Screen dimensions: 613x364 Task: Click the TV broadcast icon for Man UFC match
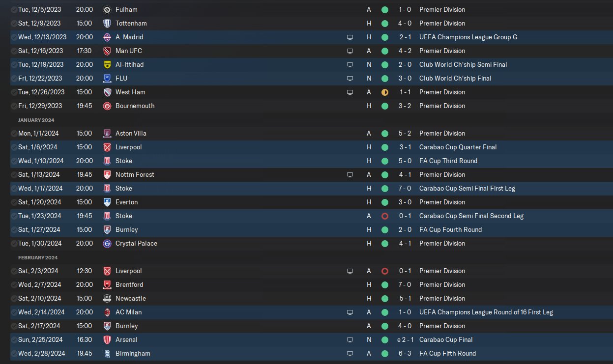coord(350,51)
